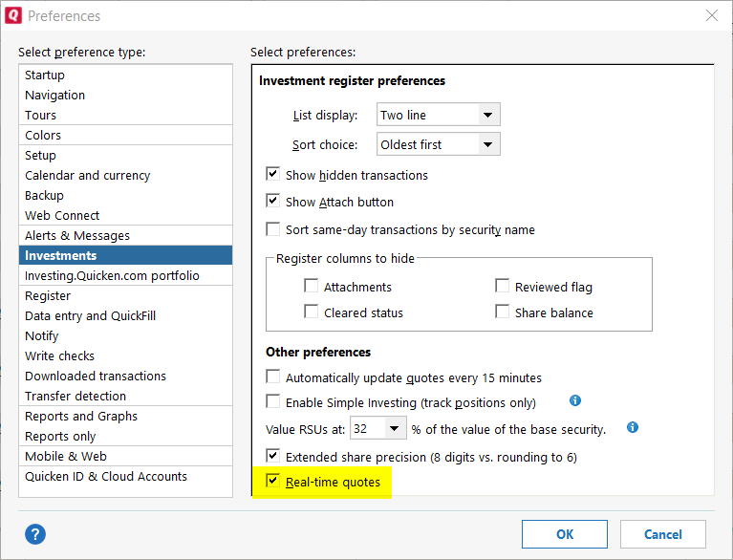Enable Sort same-day transactions by security name
733x560 pixels.
coord(273,229)
